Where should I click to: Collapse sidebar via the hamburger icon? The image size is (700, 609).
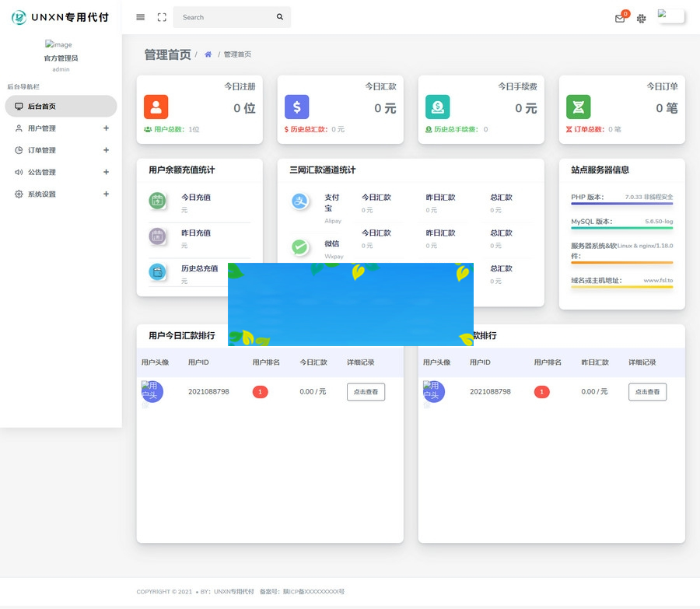(140, 16)
